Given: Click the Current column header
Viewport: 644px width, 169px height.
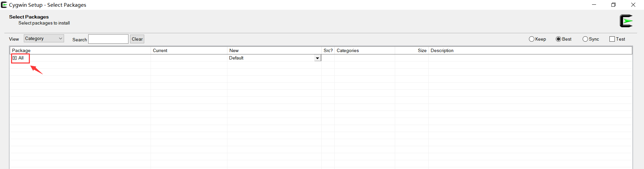Looking at the screenshot, I should click(x=189, y=50).
